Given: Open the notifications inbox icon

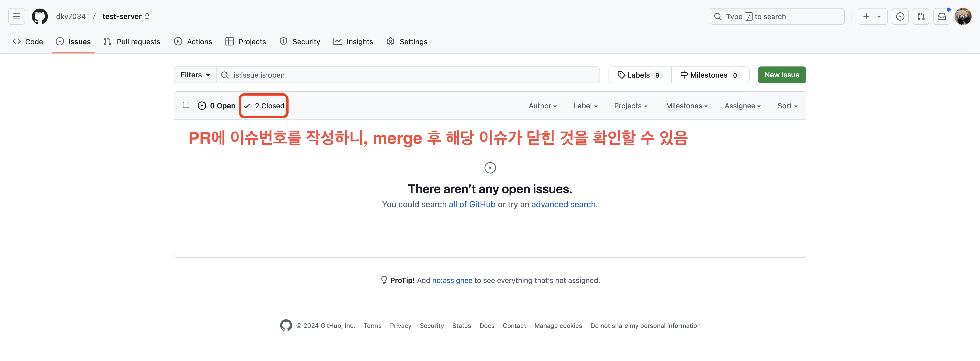Looking at the screenshot, I should tap(941, 16).
